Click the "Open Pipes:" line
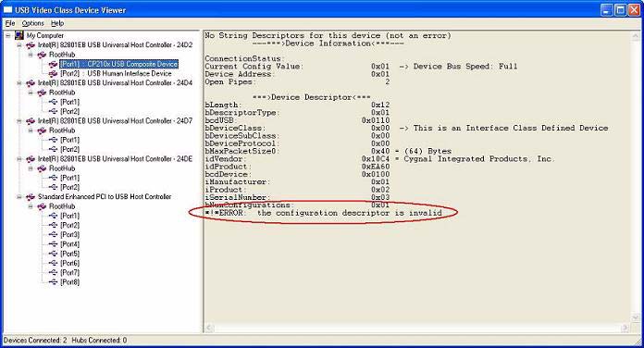This screenshot has height=348, width=644. tap(297, 82)
